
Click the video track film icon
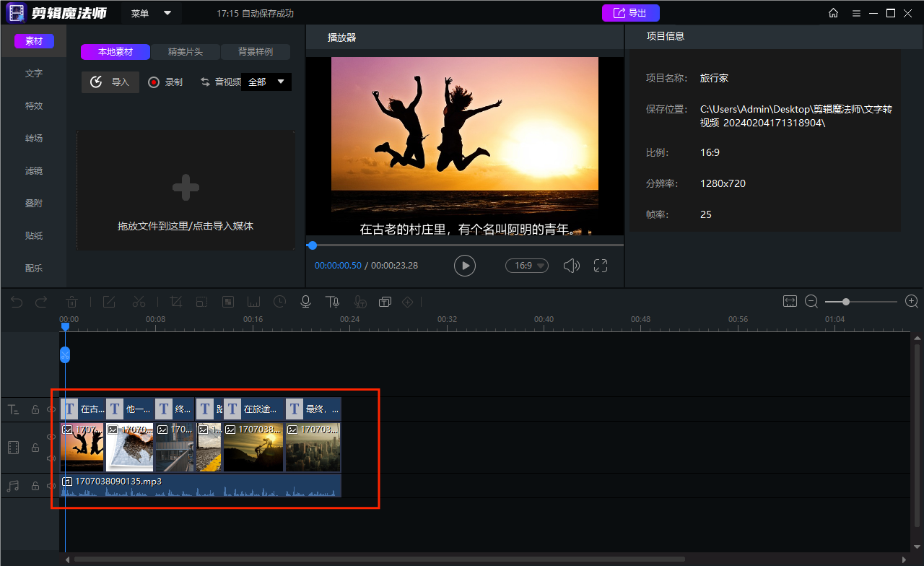point(13,448)
